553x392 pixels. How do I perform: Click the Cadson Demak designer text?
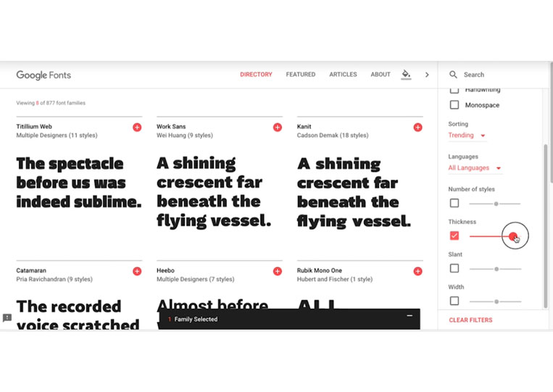333,135
